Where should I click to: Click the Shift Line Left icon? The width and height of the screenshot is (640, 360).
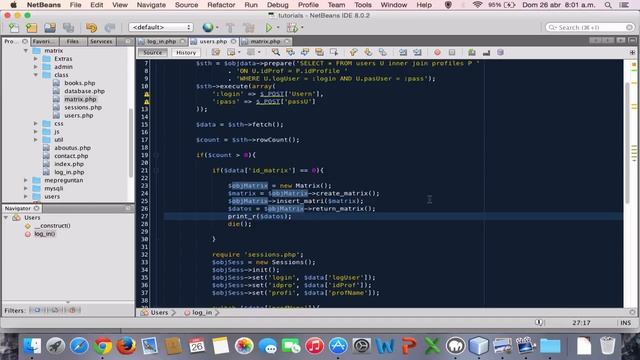click(403, 52)
